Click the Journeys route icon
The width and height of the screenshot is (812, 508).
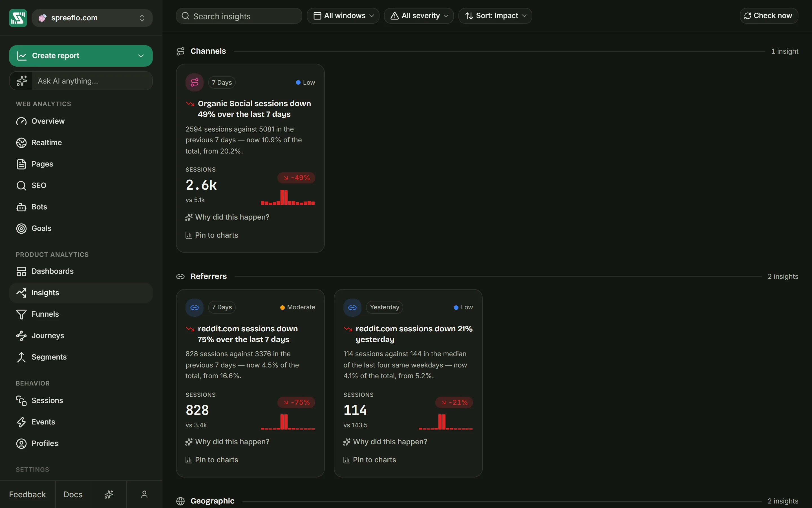[21, 336]
